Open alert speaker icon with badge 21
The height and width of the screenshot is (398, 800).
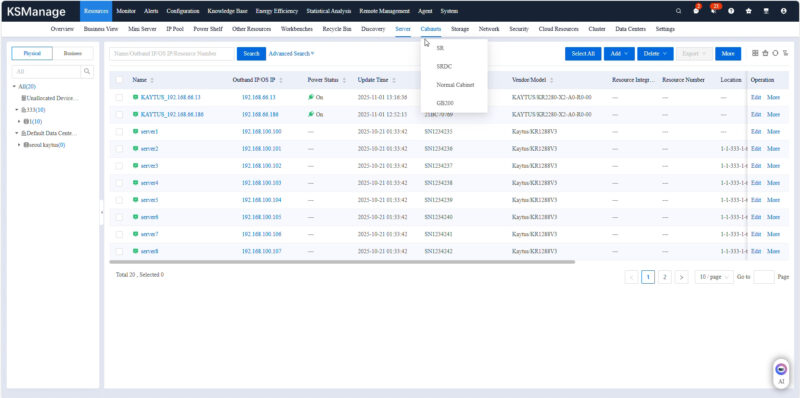[x=713, y=11]
